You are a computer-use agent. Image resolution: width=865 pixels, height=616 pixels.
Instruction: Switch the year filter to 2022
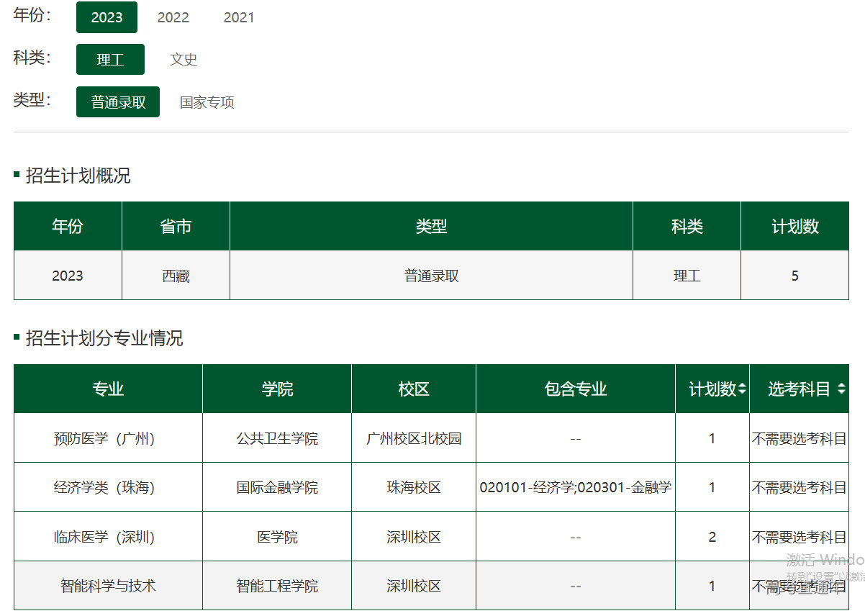click(x=173, y=17)
